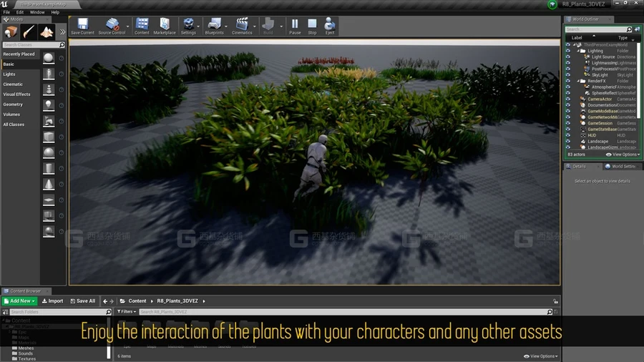Select the Empty Pawn item in the Basic list

49,89
